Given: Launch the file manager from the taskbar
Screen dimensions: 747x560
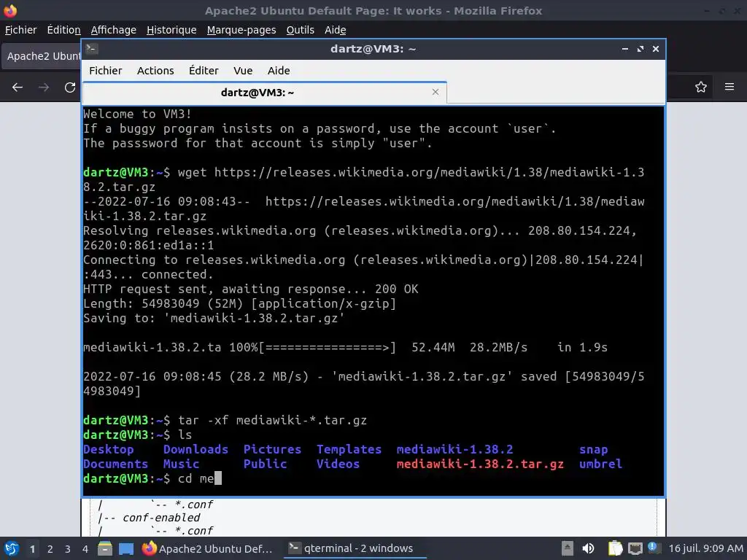Looking at the screenshot, I should 105,548.
